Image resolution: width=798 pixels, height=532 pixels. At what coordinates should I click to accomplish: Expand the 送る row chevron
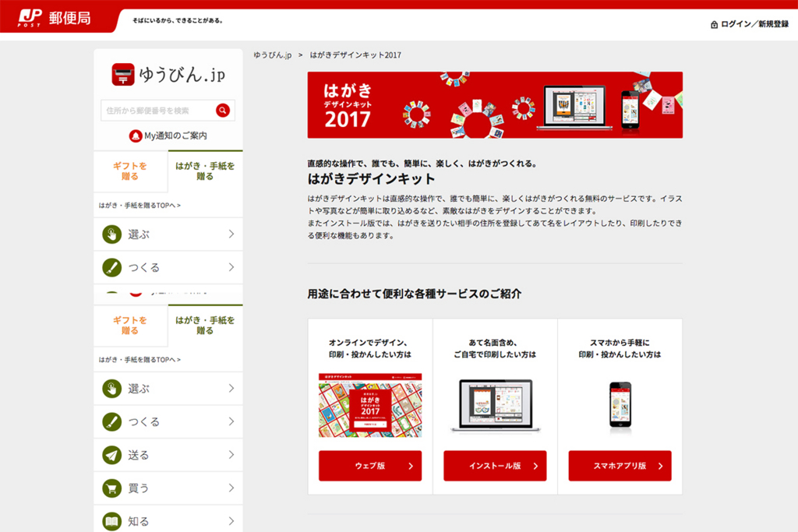click(x=231, y=454)
